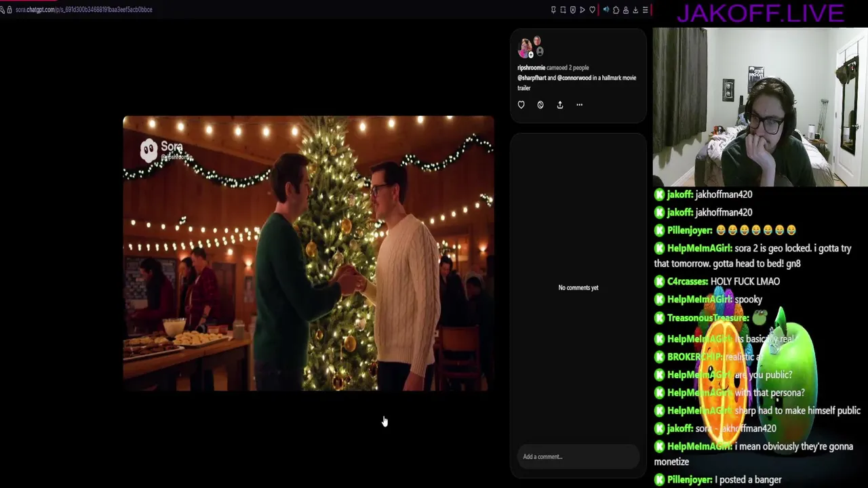Focus the Add a comment field

pos(578,457)
